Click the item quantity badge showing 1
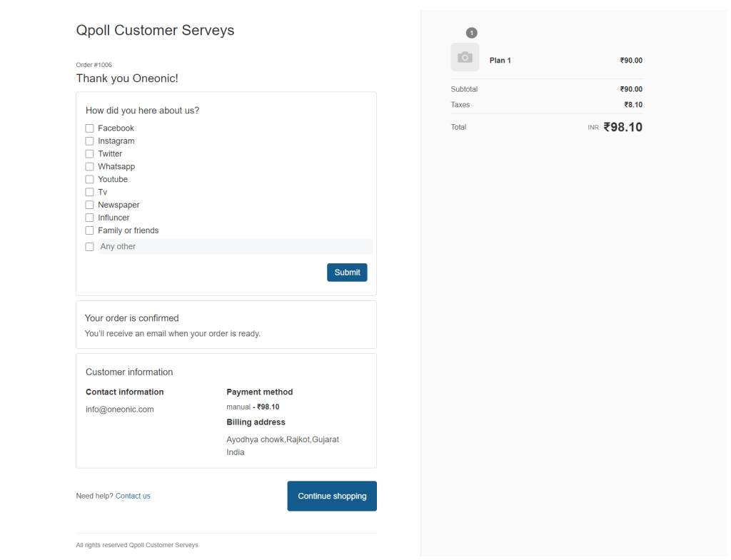This screenshot has height=560, width=731. [472, 33]
